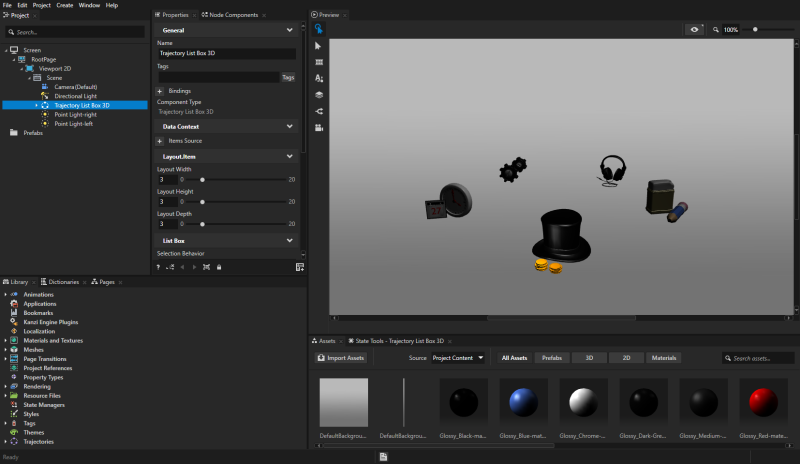Select the Glossy_Red material thumbnail
The height and width of the screenshot is (464, 800).
click(764, 402)
